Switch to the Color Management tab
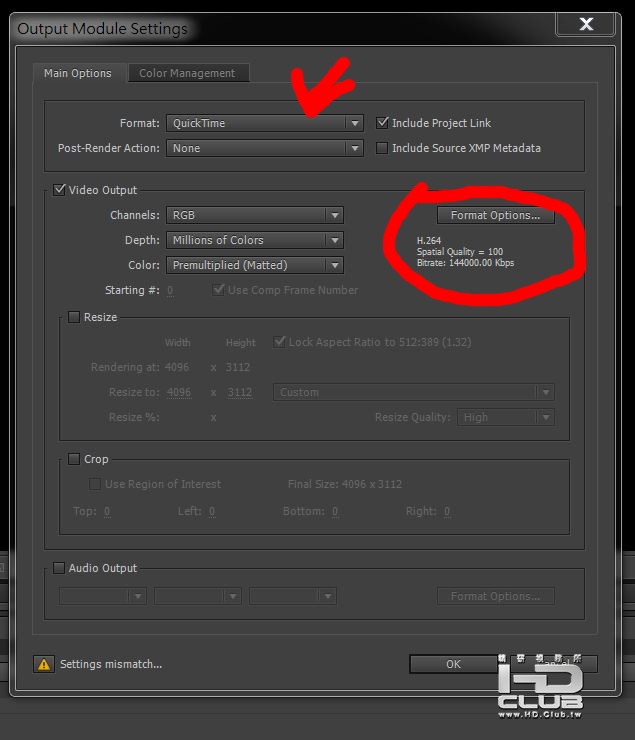635x740 pixels. point(188,73)
